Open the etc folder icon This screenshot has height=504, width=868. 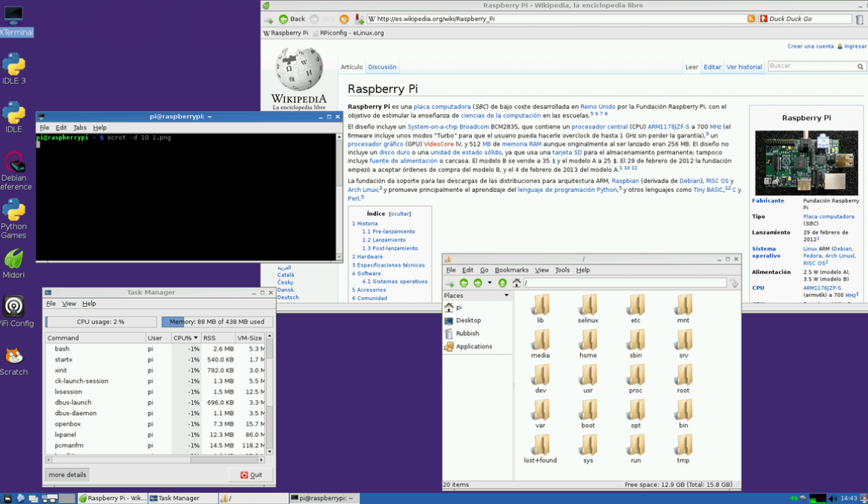pyautogui.click(x=636, y=309)
